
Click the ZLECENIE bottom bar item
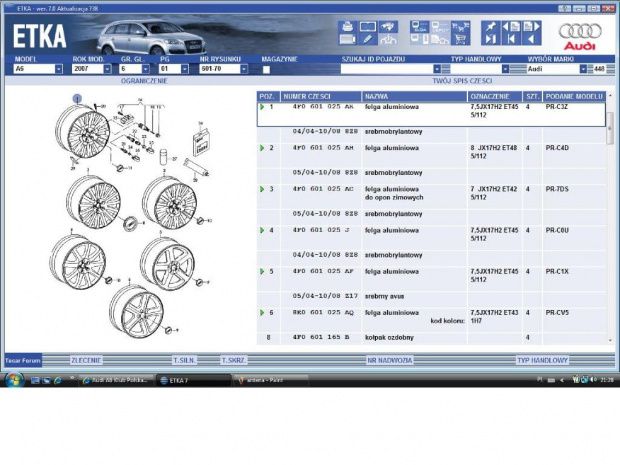click(x=86, y=360)
